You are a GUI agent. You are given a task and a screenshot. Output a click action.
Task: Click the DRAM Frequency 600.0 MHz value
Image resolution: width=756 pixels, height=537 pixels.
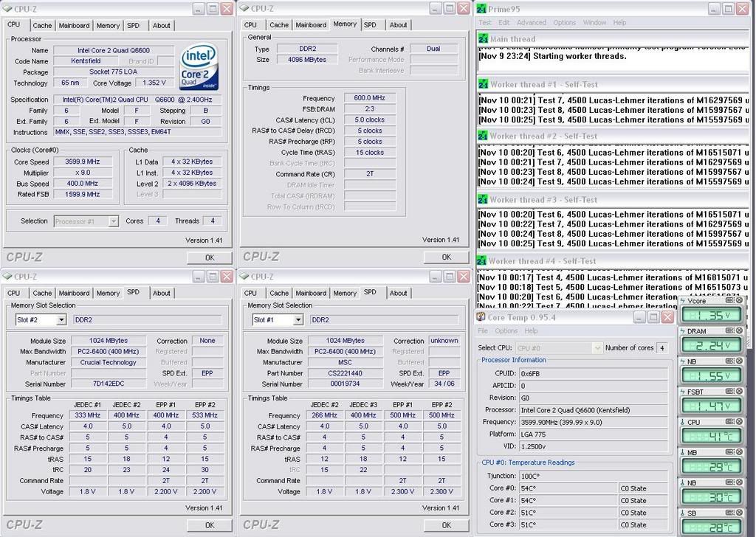click(369, 98)
